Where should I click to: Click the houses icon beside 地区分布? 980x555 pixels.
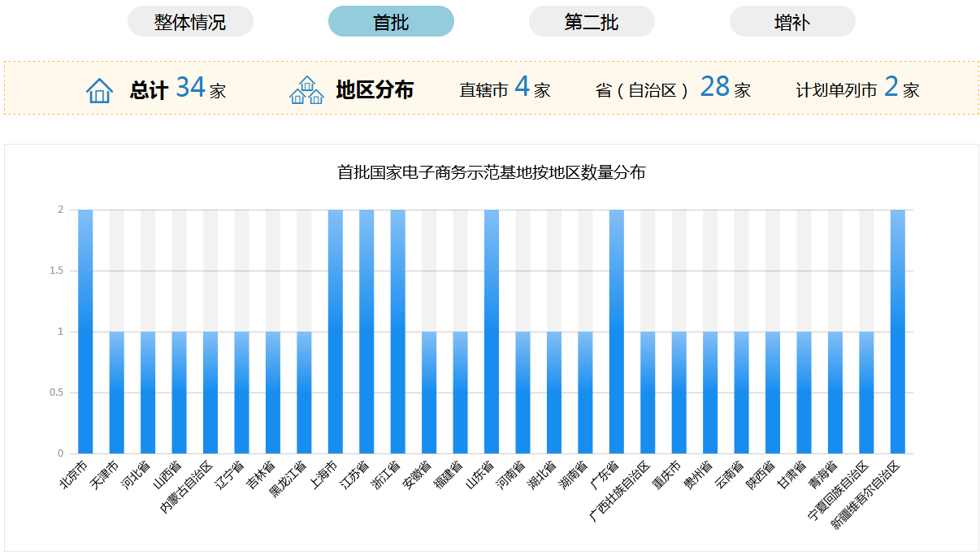[306, 89]
